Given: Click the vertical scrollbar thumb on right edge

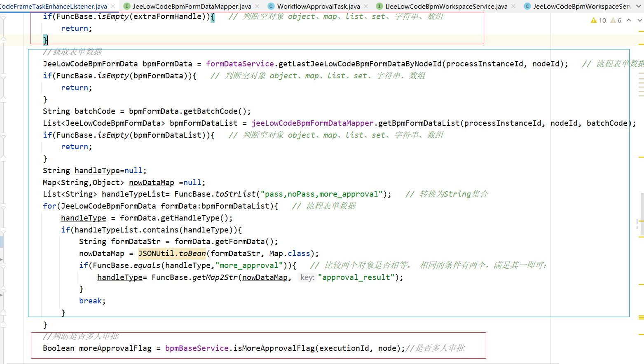Looking at the screenshot, I should coord(642,214).
